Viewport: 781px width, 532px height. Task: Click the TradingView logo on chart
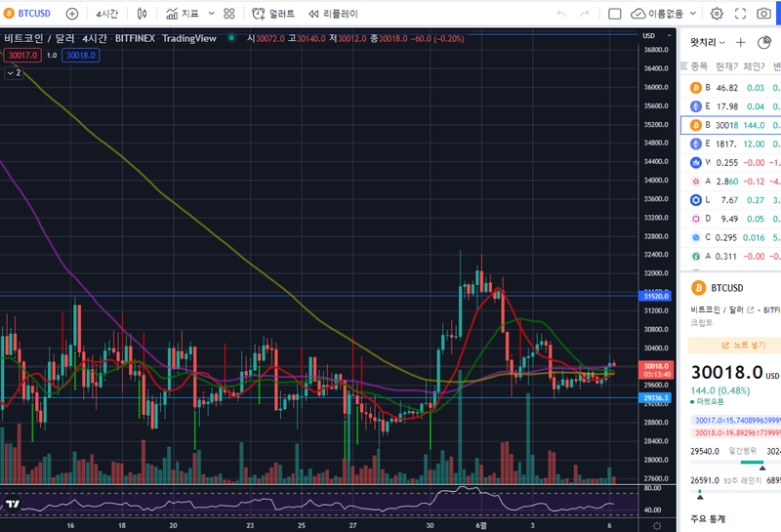pyautogui.click(x=13, y=504)
